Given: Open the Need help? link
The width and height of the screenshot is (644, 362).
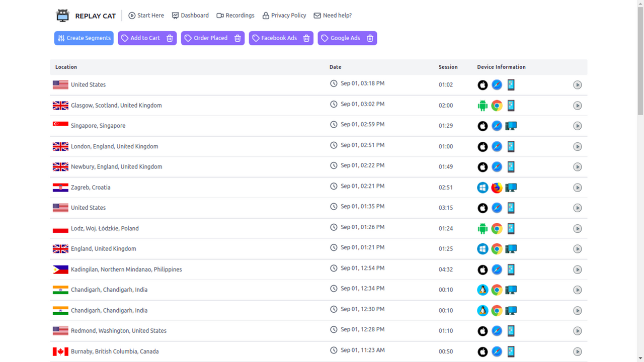Looking at the screenshot, I should 332,15.
